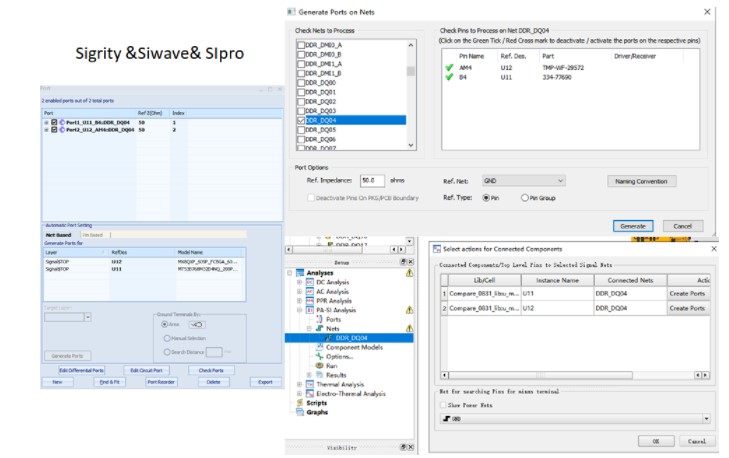The height and width of the screenshot is (458, 729).
Task: Click the DC Analysis icon in Setup tree
Action: click(310, 282)
